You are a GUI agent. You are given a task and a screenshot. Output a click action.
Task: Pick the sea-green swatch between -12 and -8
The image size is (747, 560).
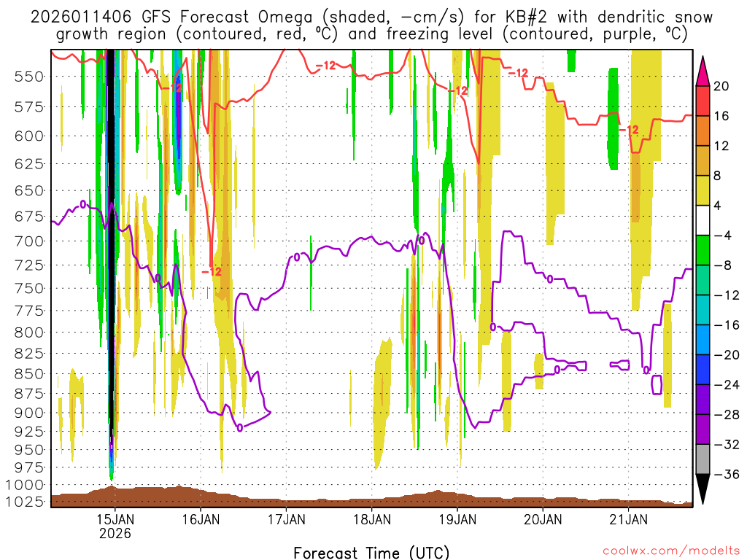[703, 280]
